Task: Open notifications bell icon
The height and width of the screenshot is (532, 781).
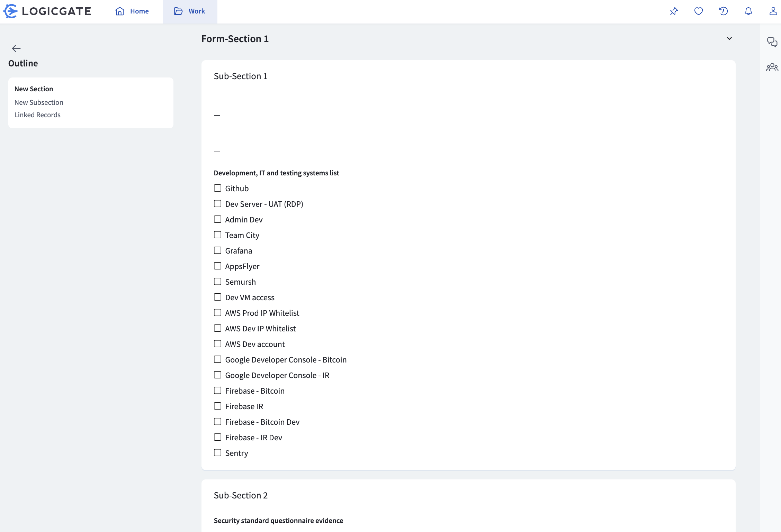Action: click(748, 11)
